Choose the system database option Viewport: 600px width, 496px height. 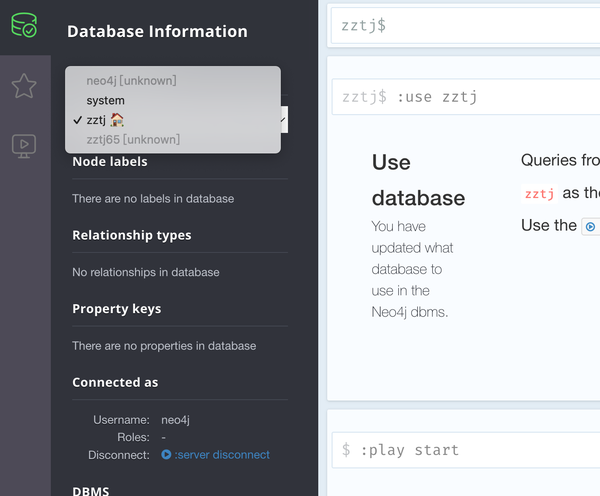pyautogui.click(x=105, y=100)
